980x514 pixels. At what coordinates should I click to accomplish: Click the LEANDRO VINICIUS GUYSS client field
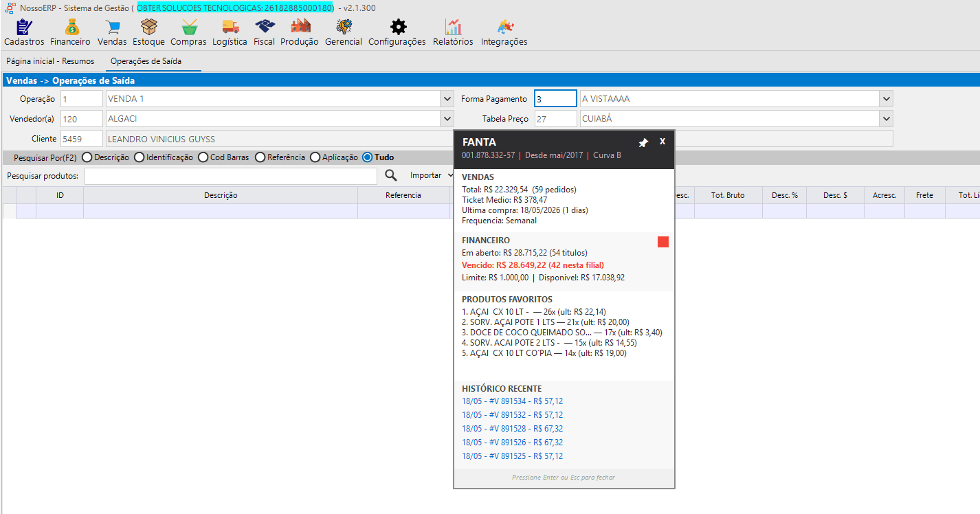[x=279, y=139]
